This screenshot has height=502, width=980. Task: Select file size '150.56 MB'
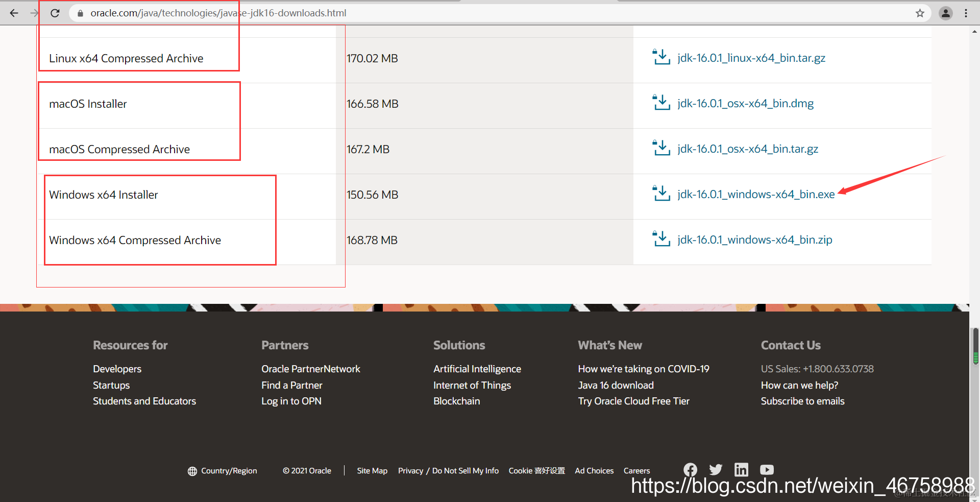[373, 195]
